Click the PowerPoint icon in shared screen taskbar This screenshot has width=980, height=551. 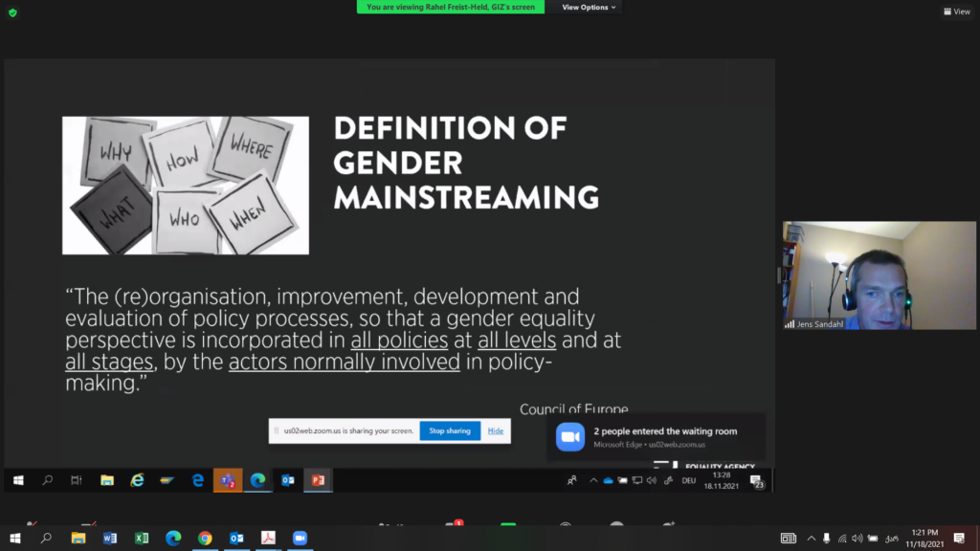[x=318, y=480]
